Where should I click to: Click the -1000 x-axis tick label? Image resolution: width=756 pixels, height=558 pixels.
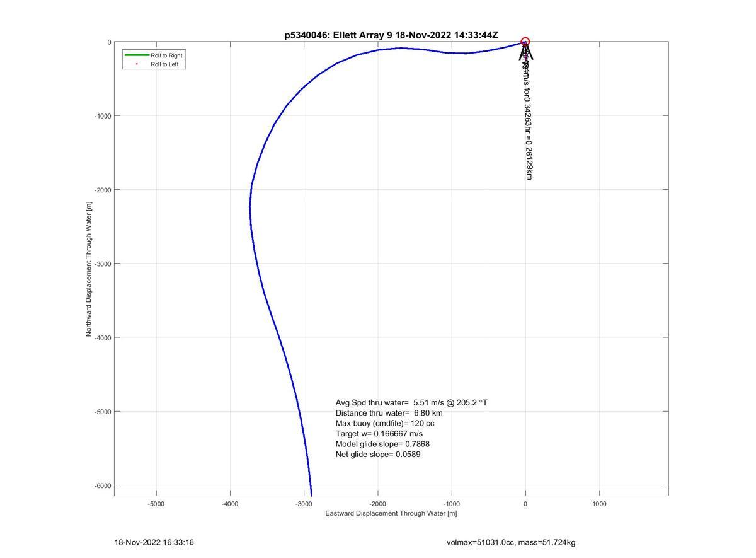pos(452,504)
